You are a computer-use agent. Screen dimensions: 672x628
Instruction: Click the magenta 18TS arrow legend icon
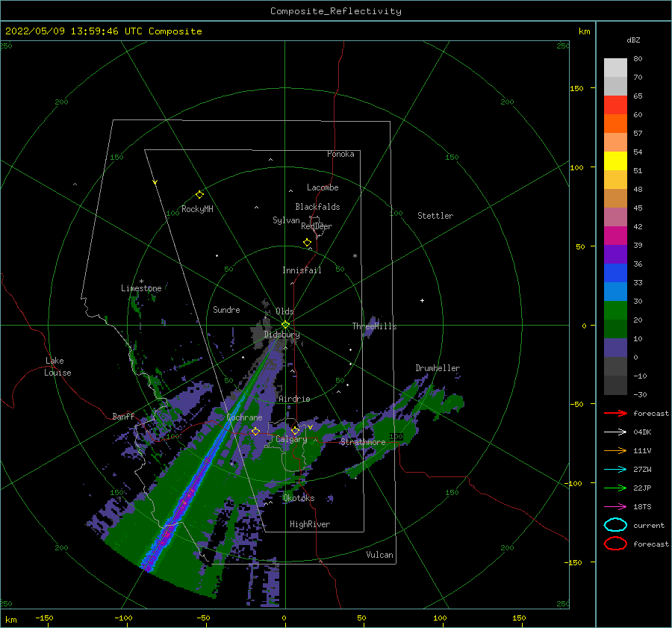pos(615,507)
